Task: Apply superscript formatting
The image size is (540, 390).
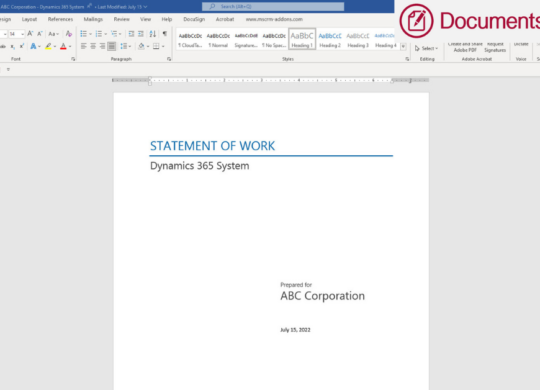Action: pos(22,46)
